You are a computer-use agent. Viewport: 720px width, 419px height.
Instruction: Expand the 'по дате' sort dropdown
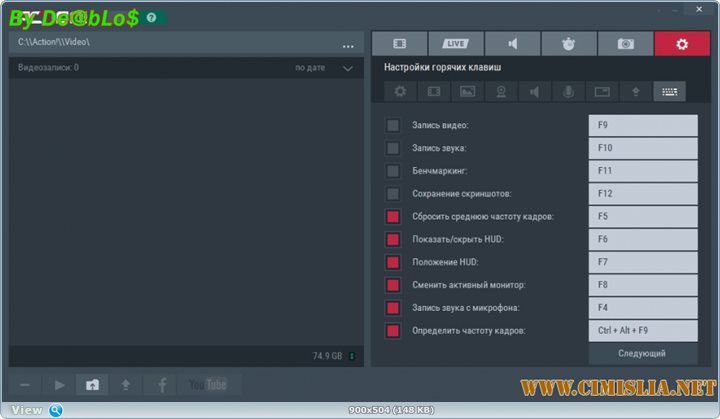[x=348, y=68]
